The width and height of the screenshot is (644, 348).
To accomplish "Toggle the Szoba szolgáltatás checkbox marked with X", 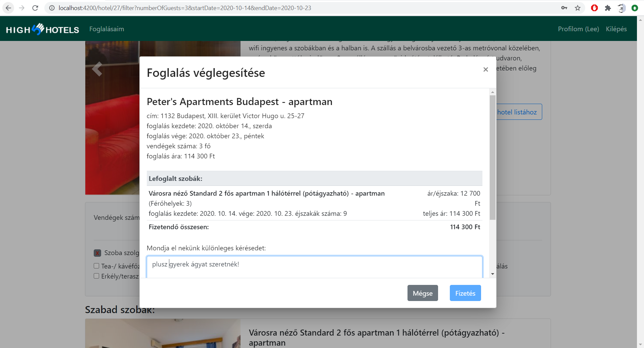I will (97, 253).
